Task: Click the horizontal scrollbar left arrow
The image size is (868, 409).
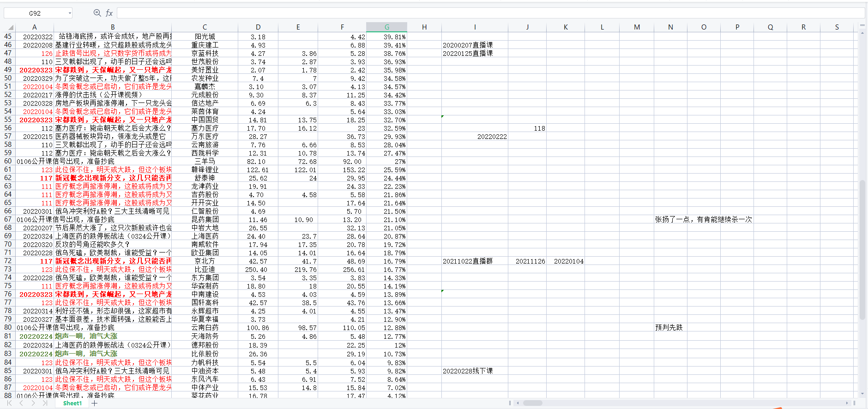Action: click(518, 403)
